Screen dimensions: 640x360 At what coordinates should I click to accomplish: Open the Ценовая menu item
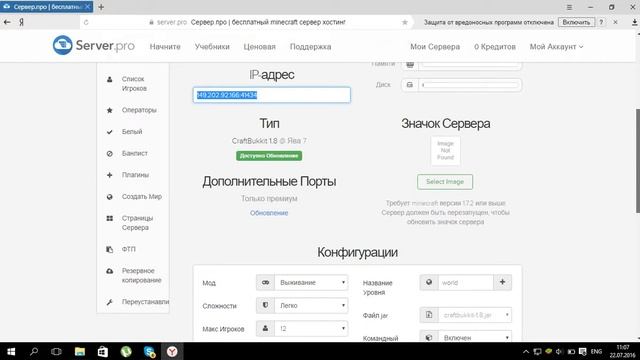pyautogui.click(x=260, y=47)
